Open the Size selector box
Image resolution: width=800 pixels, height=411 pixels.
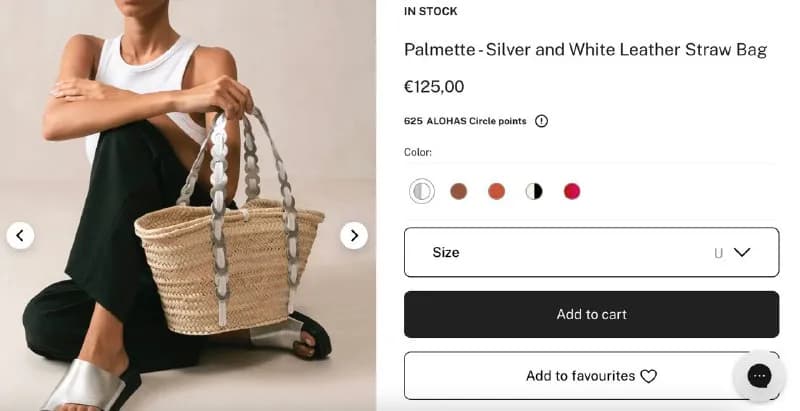591,252
